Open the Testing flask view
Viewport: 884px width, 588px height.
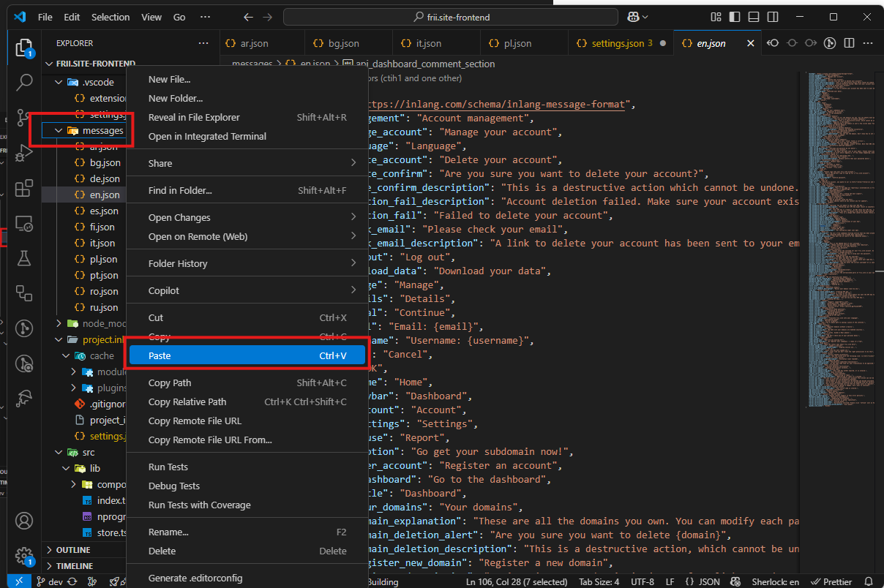[24, 258]
